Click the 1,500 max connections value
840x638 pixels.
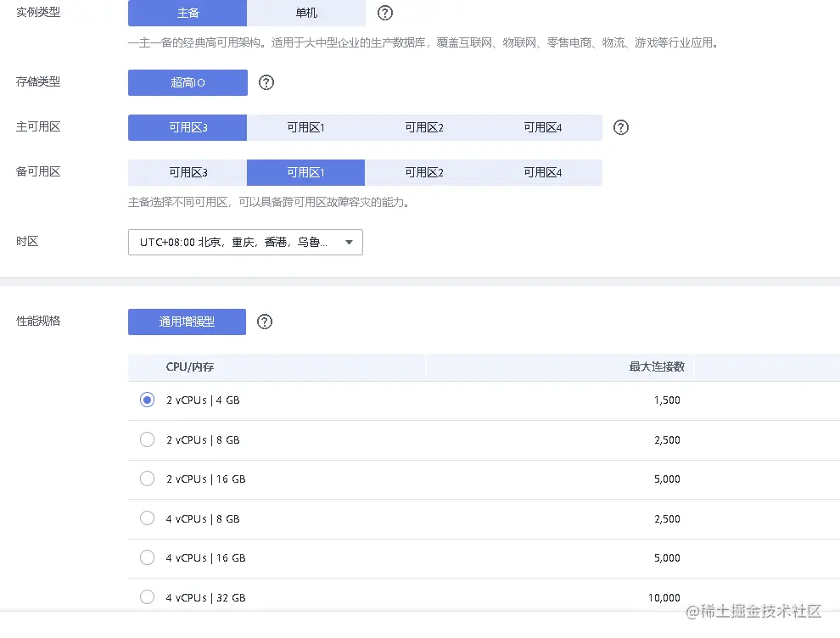[667, 400]
